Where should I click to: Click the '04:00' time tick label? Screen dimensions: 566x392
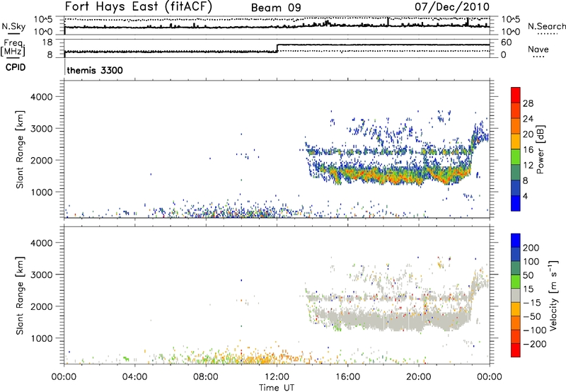pos(135,377)
